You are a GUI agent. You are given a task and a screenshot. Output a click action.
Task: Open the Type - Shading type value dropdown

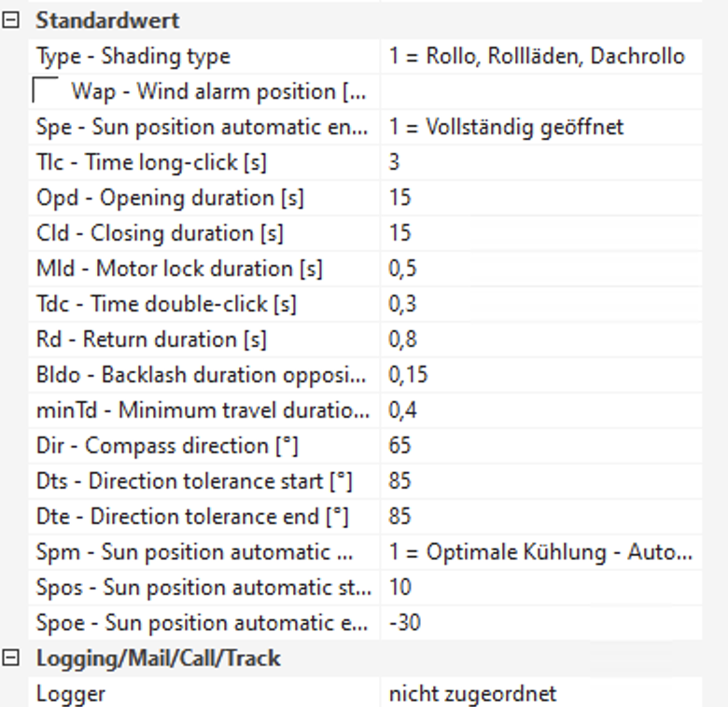[x=538, y=56]
